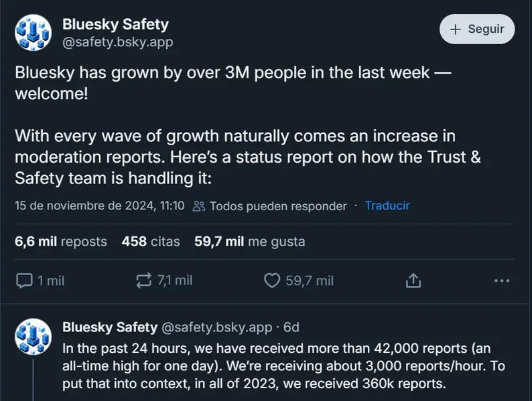Image resolution: width=532 pixels, height=401 pixels.
Task: View the 59,7 mil me gusta list
Action: (249, 242)
